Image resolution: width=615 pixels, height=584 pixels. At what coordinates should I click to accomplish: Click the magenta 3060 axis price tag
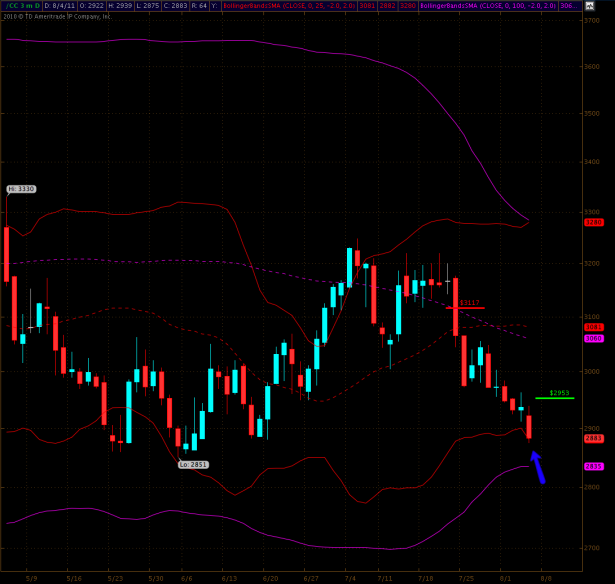click(592, 338)
